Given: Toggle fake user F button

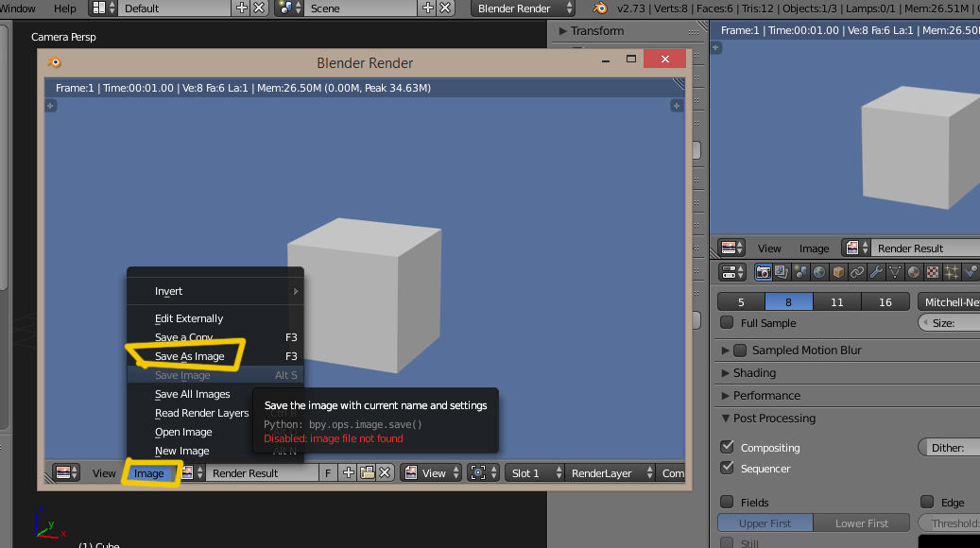Looking at the screenshot, I should [x=328, y=473].
